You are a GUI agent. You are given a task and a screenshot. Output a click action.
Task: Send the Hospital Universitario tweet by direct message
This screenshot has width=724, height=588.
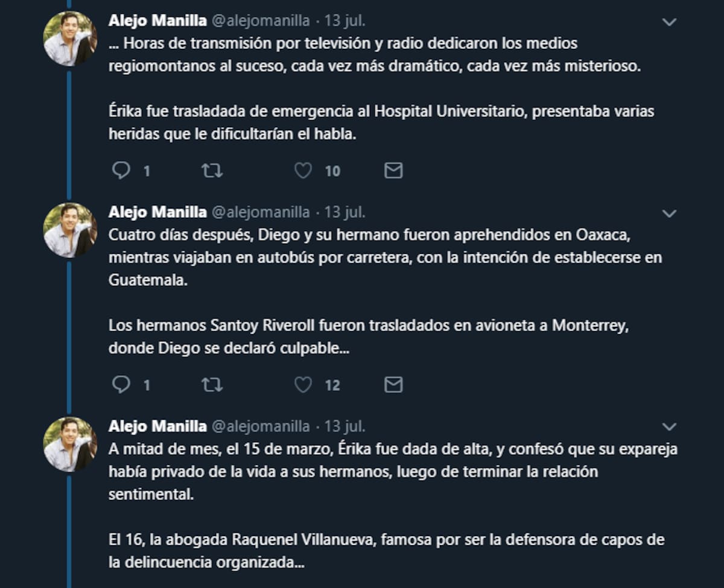pyautogui.click(x=393, y=171)
